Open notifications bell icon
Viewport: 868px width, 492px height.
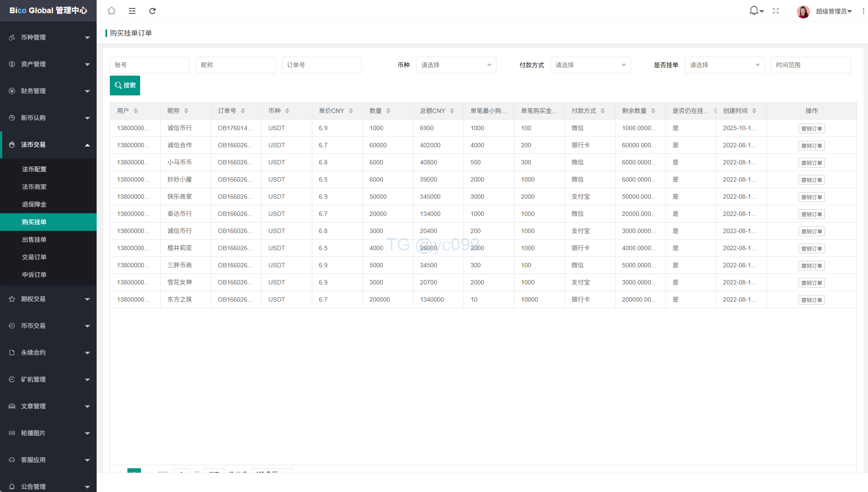pos(754,11)
